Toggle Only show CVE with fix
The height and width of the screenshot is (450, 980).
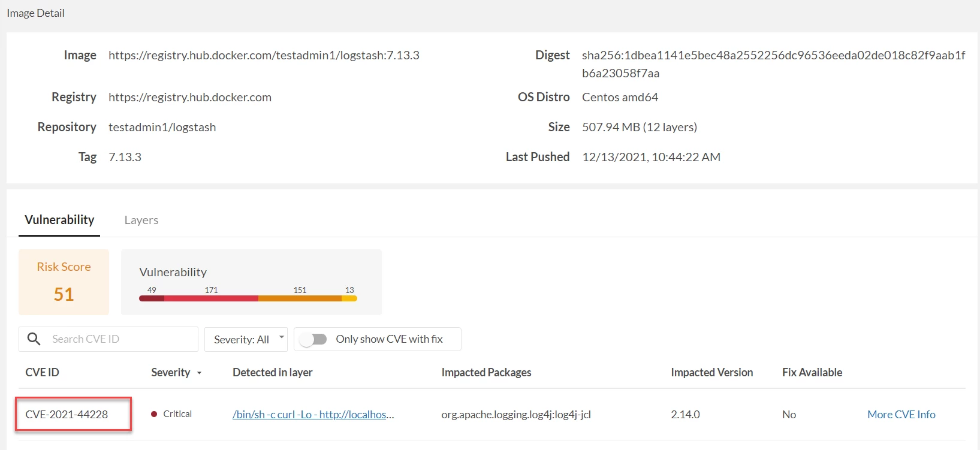[x=313, y=339]
